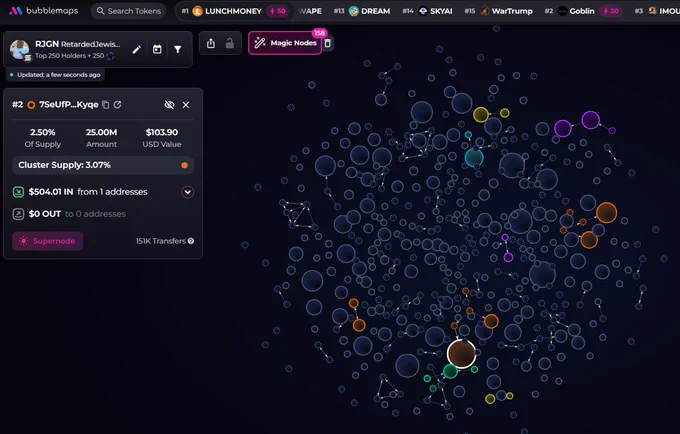Viewport: 680px width, 434px height.
Task: Select the #15 WarTrump trending token
Action: coord(498,11)
